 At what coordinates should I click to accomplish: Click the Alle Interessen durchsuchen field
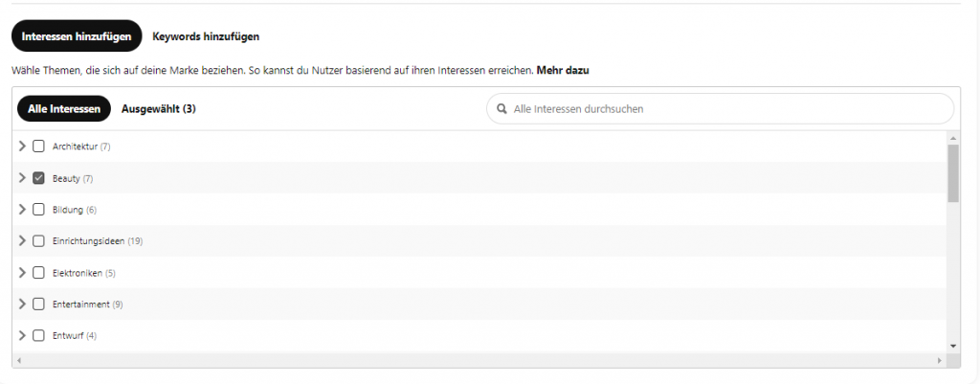721,109
